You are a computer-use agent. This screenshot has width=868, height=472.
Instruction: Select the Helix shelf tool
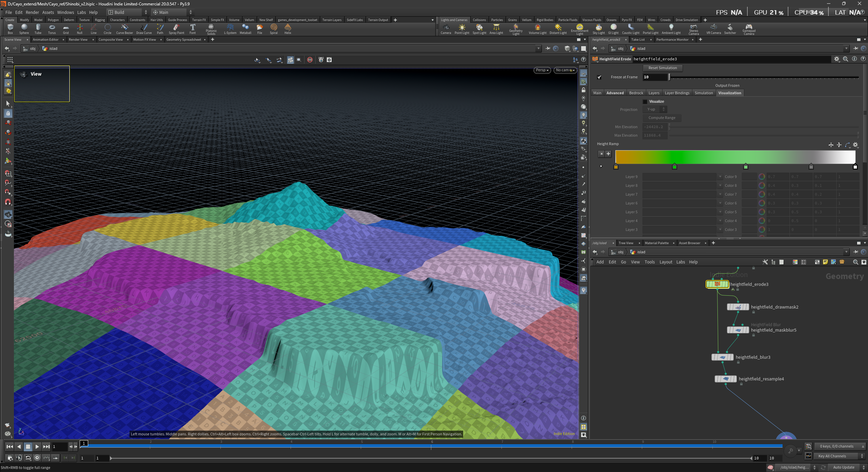[288, 28]
